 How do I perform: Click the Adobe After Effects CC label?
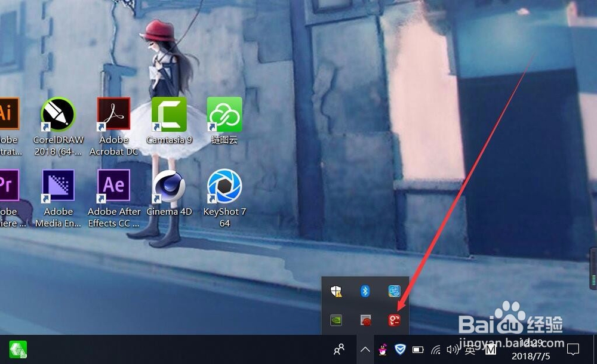tap(113, 217)
